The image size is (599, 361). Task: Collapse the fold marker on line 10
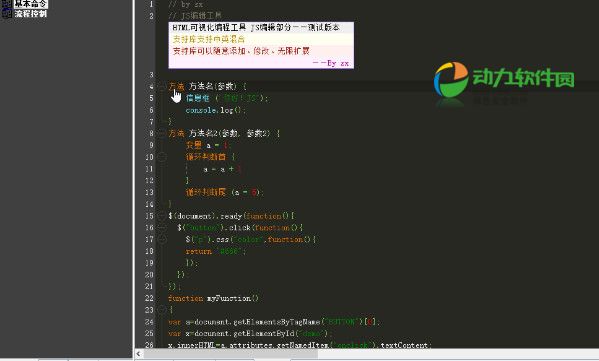click(162, 157)
